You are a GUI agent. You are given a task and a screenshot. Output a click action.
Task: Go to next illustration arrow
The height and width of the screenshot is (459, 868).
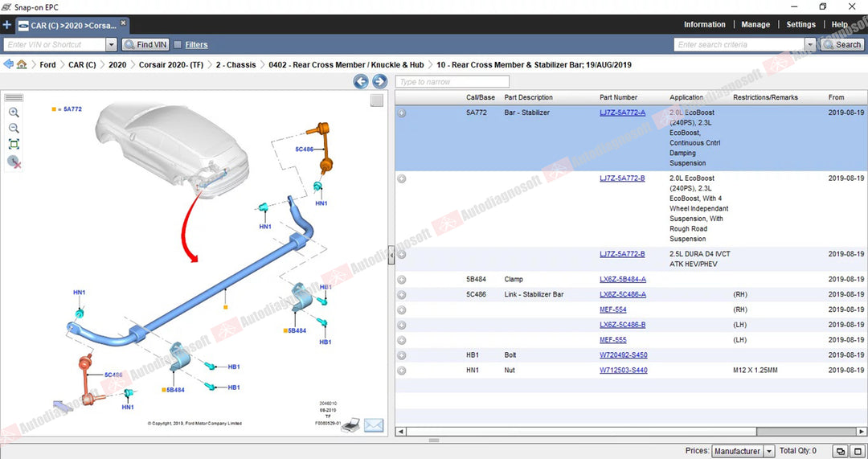379,82
